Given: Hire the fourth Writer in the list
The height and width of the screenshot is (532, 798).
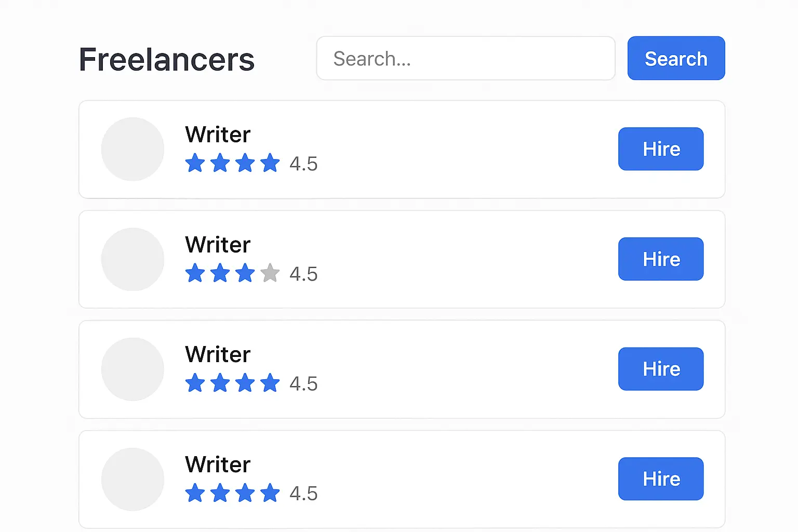Looking at the screenshot, I should 660,479.
